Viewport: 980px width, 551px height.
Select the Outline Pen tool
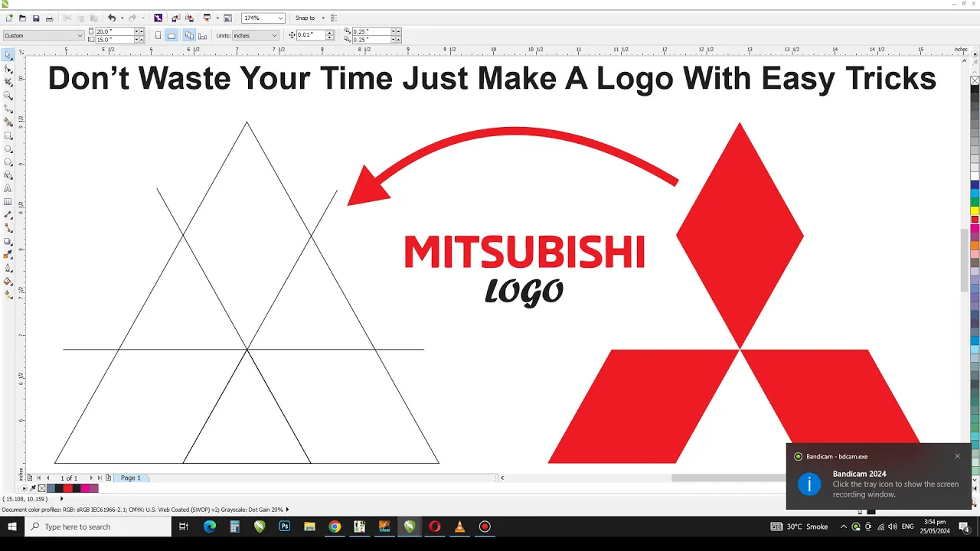click(8, 268)
